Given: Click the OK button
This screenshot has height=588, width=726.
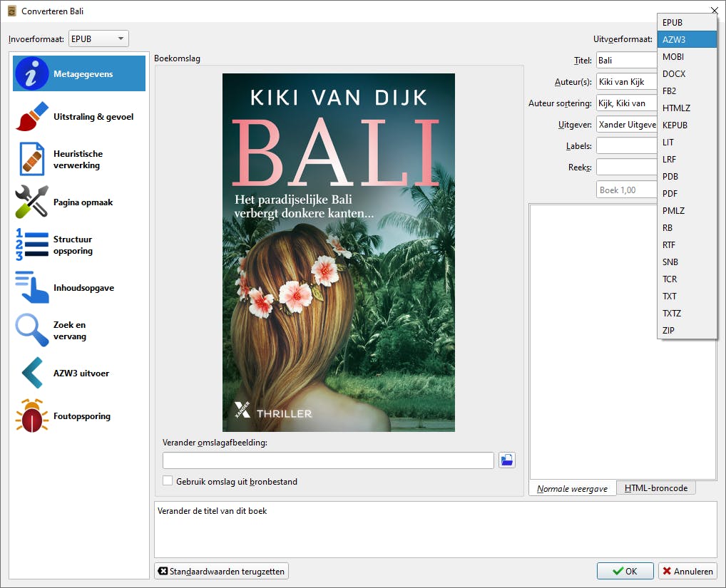Looking at the screenshot, I should point(625,571).
